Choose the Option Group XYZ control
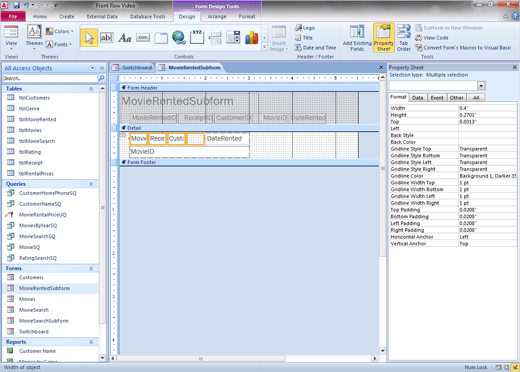Screen dimensions: 520x372 197,37
